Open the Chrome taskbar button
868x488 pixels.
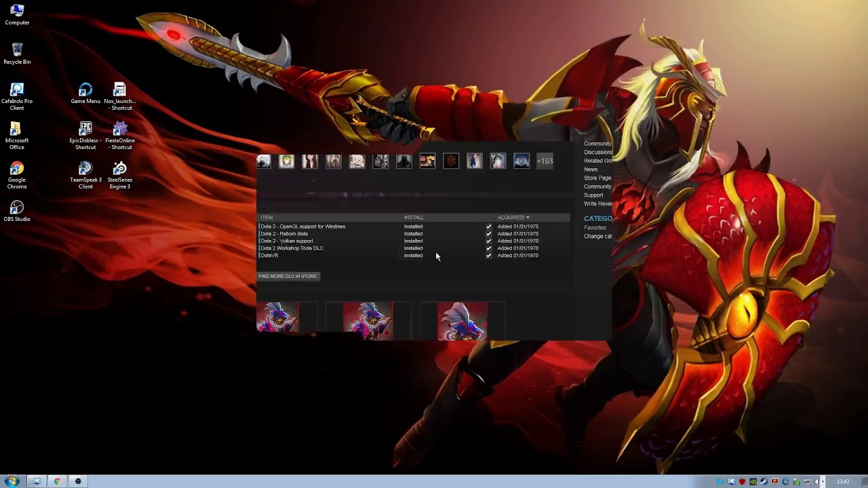(x=57, y=481)
